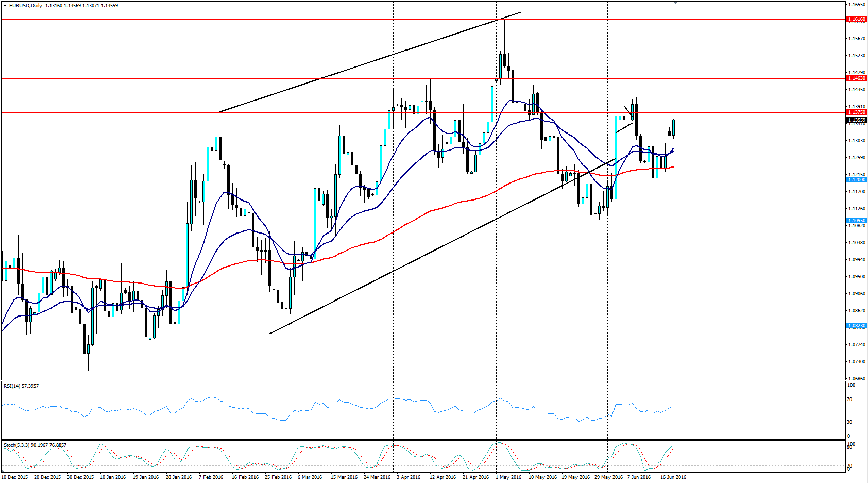This screenshot has width=868, height=483.
Task: Click the 1 May 2016 date label
Action: (508, 477)
